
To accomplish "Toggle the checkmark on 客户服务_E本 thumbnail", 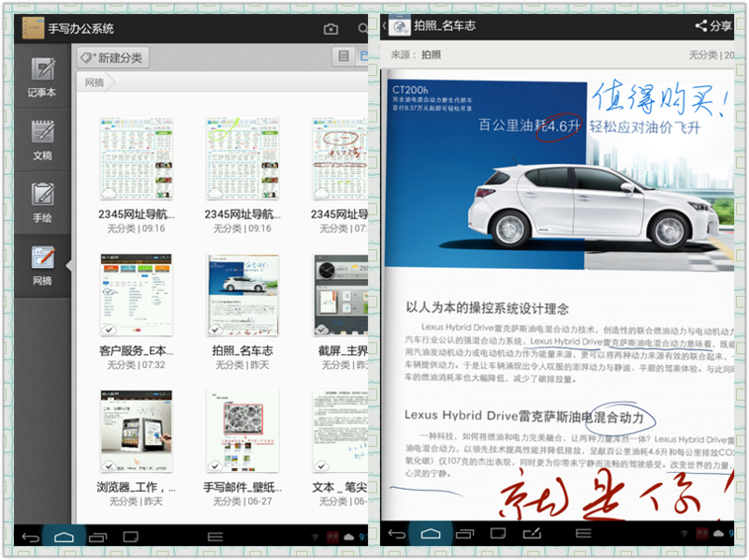I will [x=109, y=330].
